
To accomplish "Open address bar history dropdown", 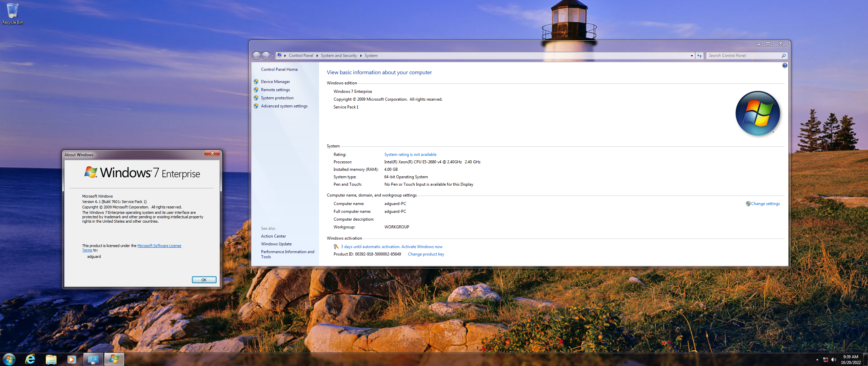I will (x=692, y=56).
